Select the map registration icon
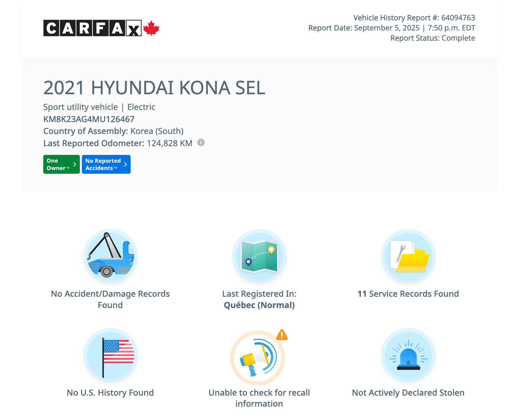Image resolution: width=511 pixels, height=420 pixels. coord(259,256)
